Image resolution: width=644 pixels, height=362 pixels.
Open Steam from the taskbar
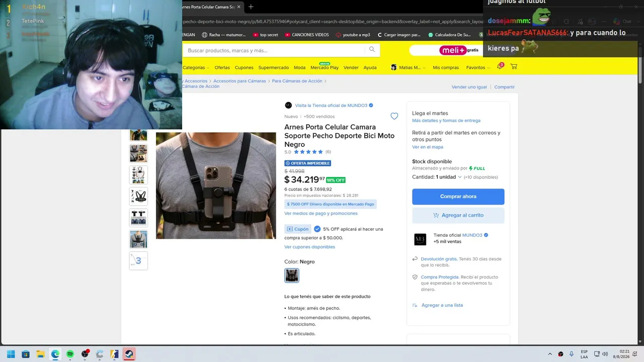pos(129,354)
